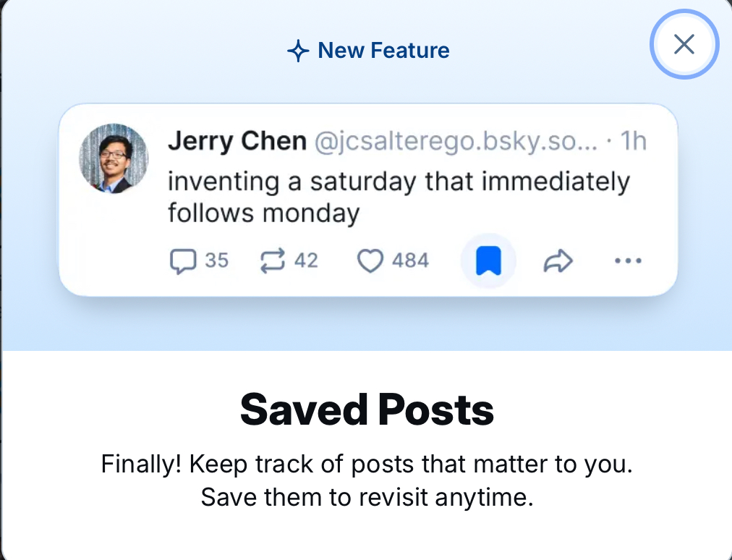This screenshot has width=732, height=560.
Task: Click the sparkle icon beside New Feature
Action: tap(298, 51)
